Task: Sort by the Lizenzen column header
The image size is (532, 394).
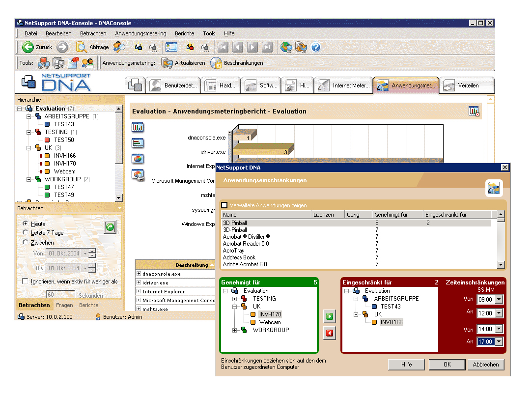Action: pyautogui.click(x=328, y=215)
